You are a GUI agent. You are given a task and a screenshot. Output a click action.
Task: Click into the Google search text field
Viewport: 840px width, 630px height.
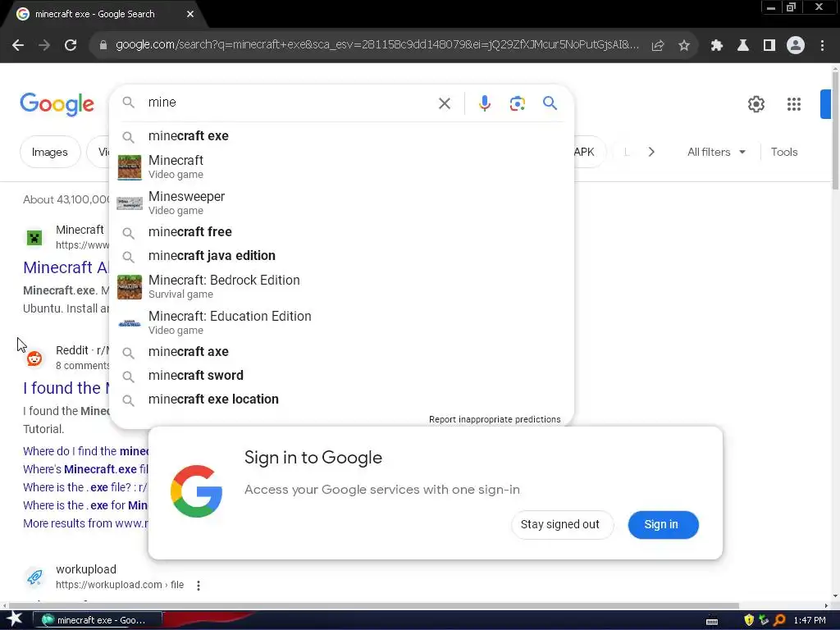[x=290, y=103]
